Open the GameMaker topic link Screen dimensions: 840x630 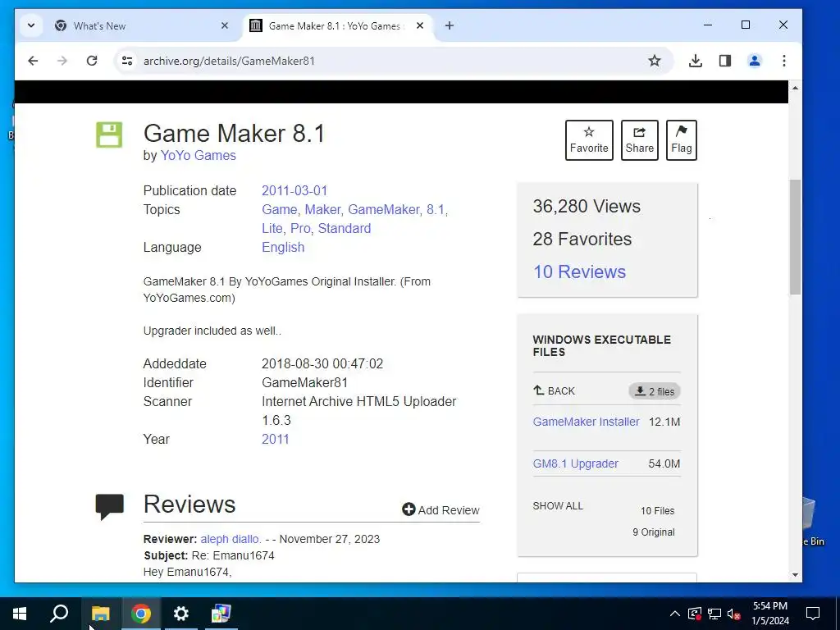[384, 209]
